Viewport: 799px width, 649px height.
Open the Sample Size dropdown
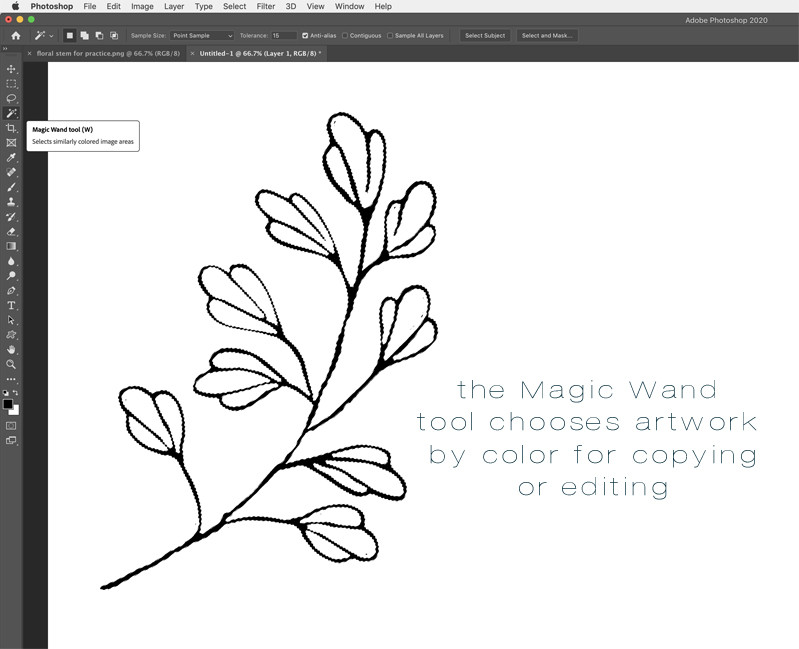coord(201,35)
